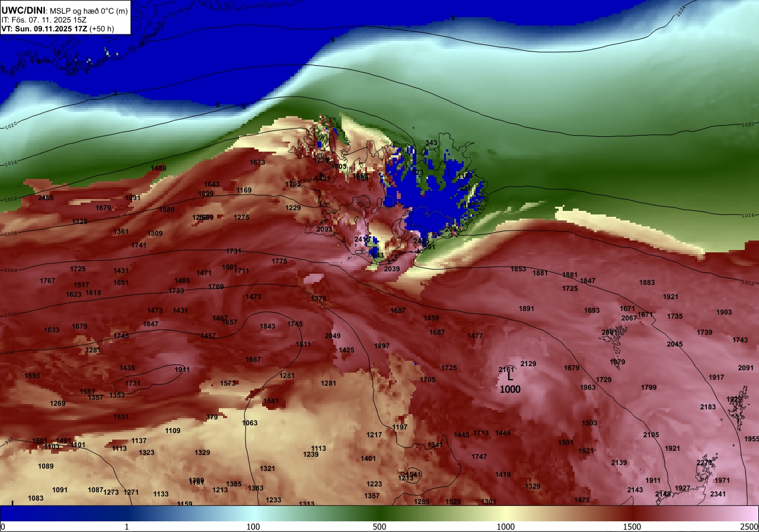Click the 'VT: Sun. 09.11.2025 17Z (+50 h)' line
The height and width of the screenshot is (532, 759).
click(x=58, y=28)
